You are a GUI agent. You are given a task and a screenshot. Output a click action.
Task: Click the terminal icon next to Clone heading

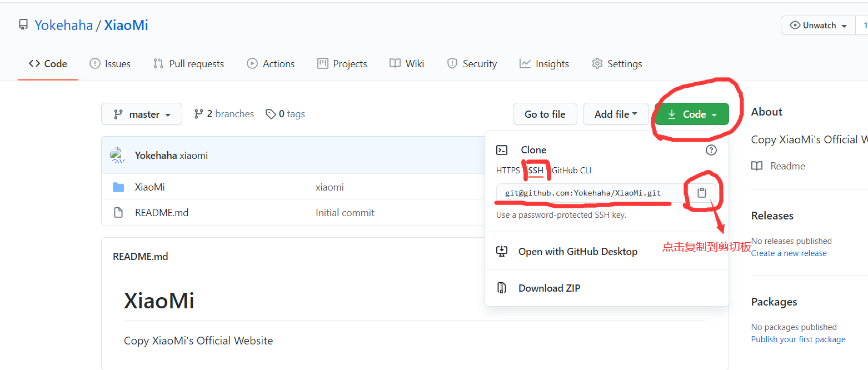point(502,150)
